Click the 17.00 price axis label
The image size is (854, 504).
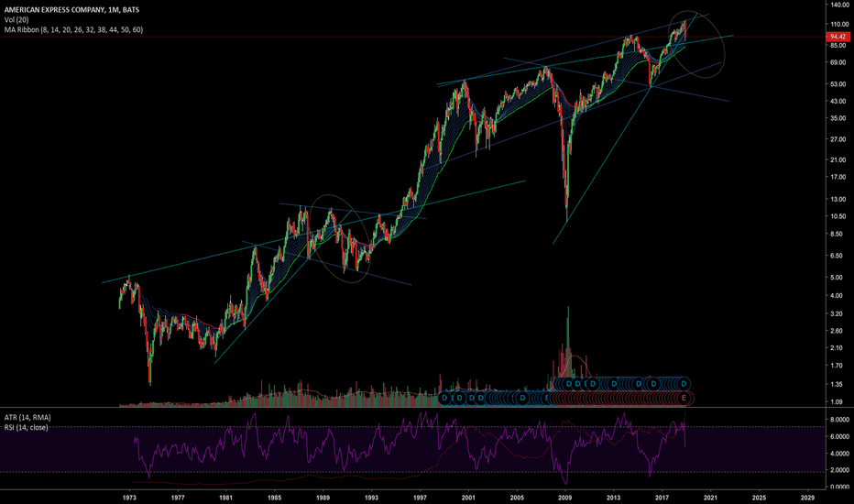pos(840,177)
